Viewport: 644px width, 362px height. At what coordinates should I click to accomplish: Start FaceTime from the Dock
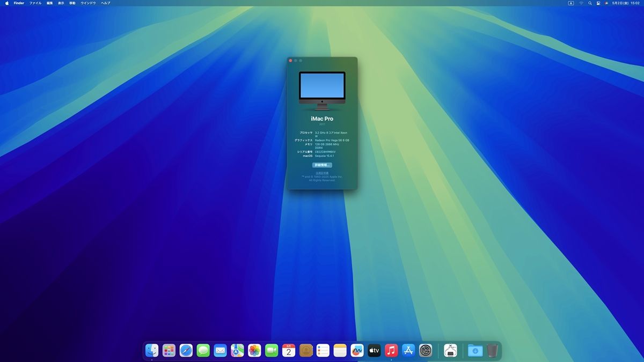(x=272, y=351)
